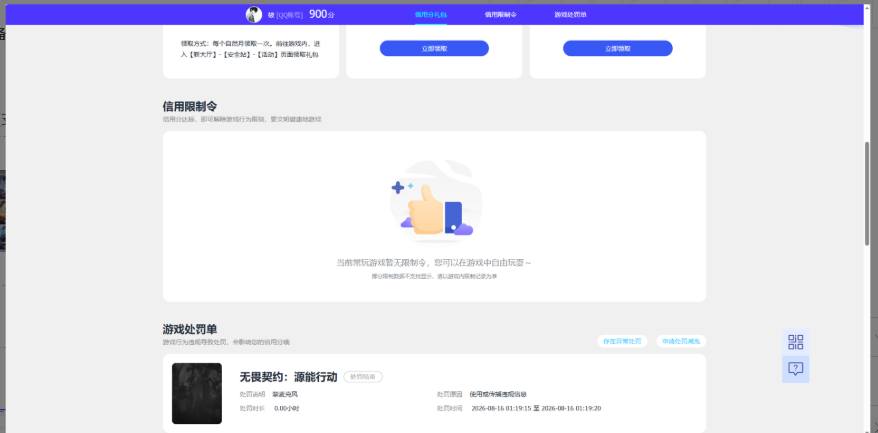Screen dimensions: 878x433
Task: Click the thumbs-up illustration in 信用限制令
Action: tap(435, 202)
